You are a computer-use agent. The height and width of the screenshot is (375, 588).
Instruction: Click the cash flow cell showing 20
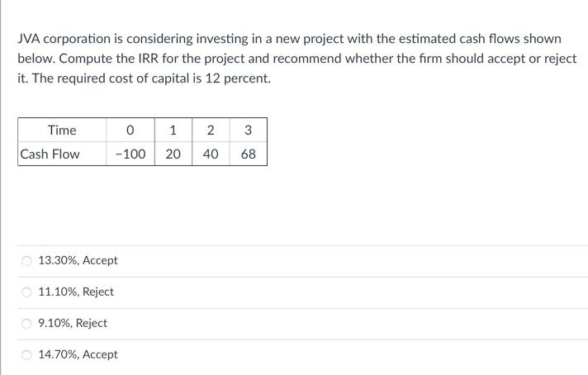coord(173,154)
